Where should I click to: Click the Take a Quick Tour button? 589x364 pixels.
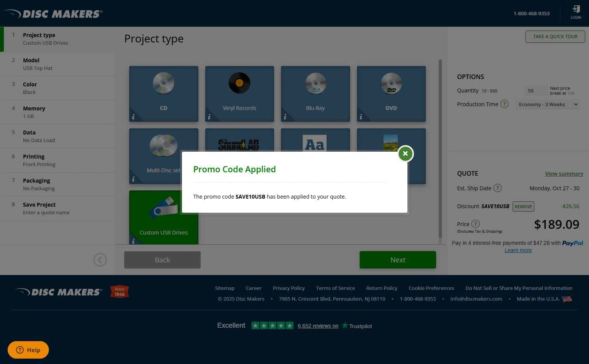tap(555, 37)
